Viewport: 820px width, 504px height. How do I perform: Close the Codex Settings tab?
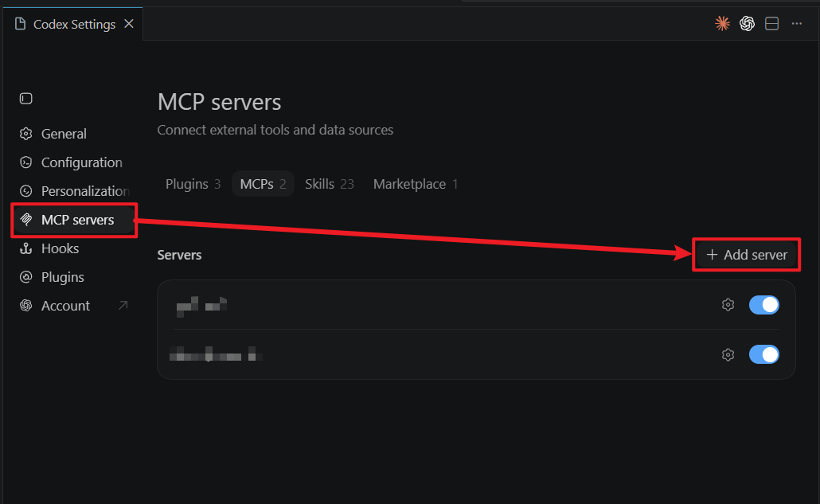coord(129,24)
